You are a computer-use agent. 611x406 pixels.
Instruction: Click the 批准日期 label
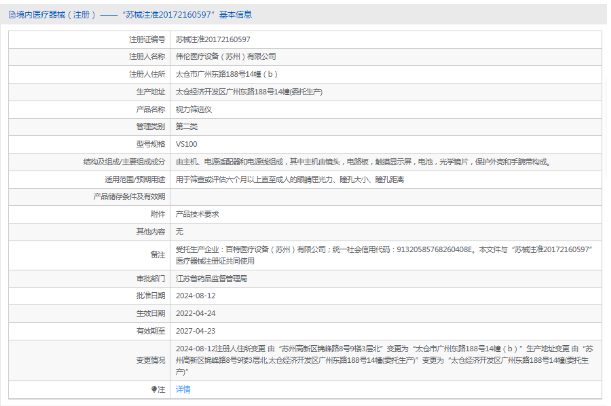coord(150,296)
